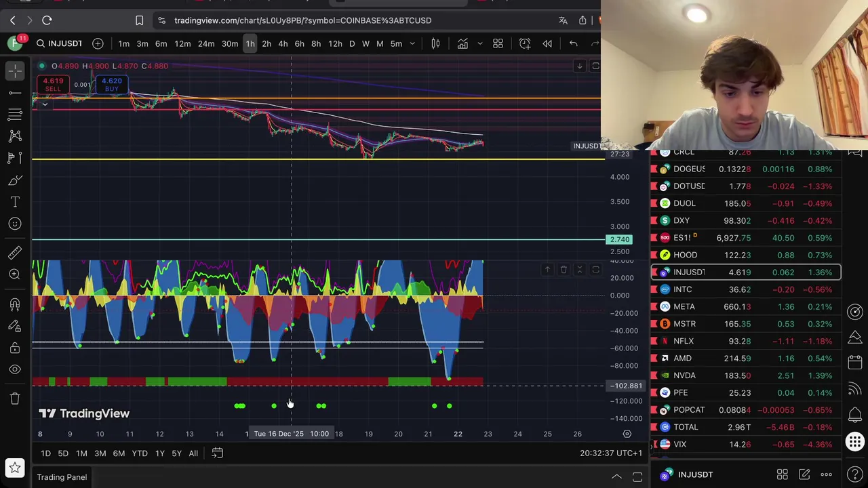The image size is (868, 488).
Task: Activate the zoom in tool
Action: pyautogui.click(x=15, y=274)
